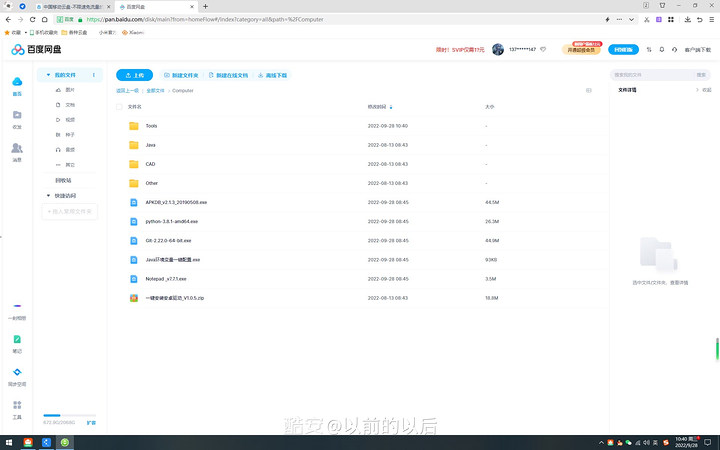Collapse the Quick Access section

(x=48, y=196)
